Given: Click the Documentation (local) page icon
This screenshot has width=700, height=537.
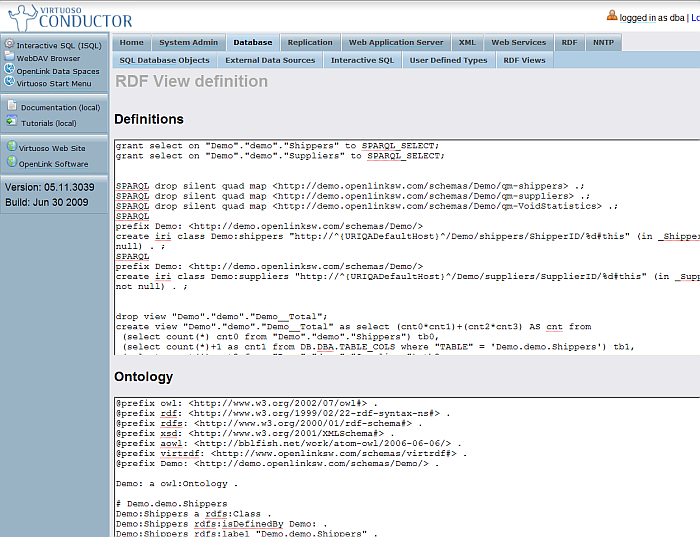Looking at the screenshot, I should point(12,106).
